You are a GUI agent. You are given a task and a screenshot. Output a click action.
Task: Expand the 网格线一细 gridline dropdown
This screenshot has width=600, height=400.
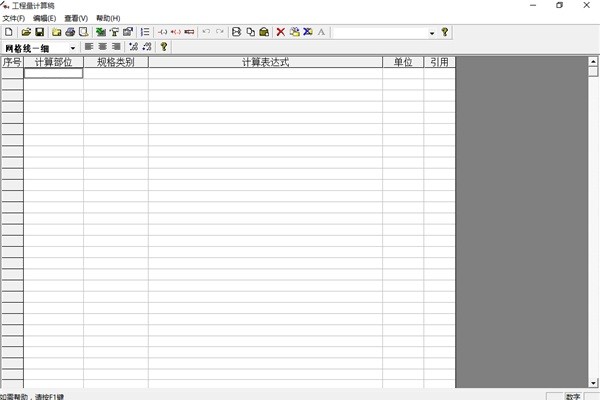coord(73,48)
